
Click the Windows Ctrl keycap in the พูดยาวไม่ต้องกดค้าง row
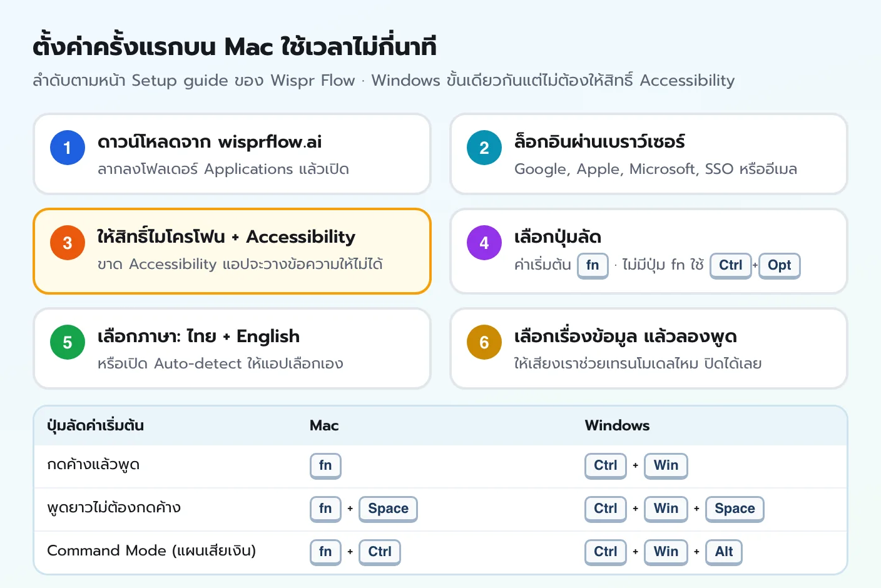pos(606,509)
